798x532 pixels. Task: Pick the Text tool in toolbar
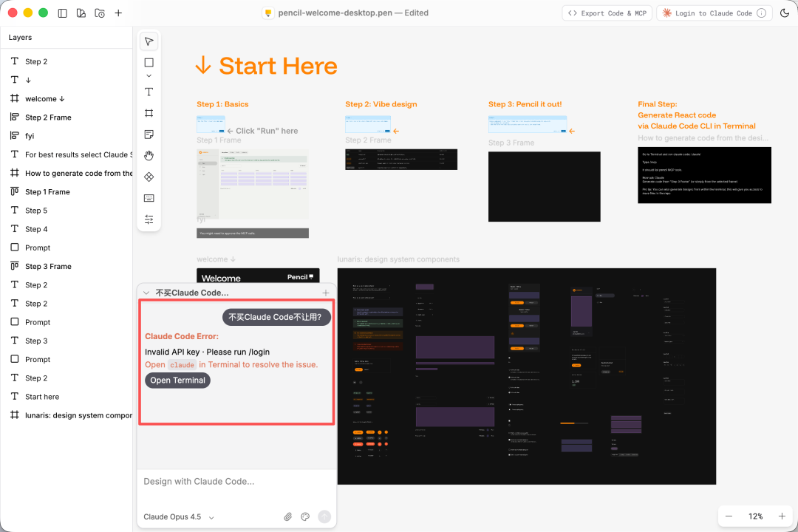pyautogui.click(x=149, y=92)
